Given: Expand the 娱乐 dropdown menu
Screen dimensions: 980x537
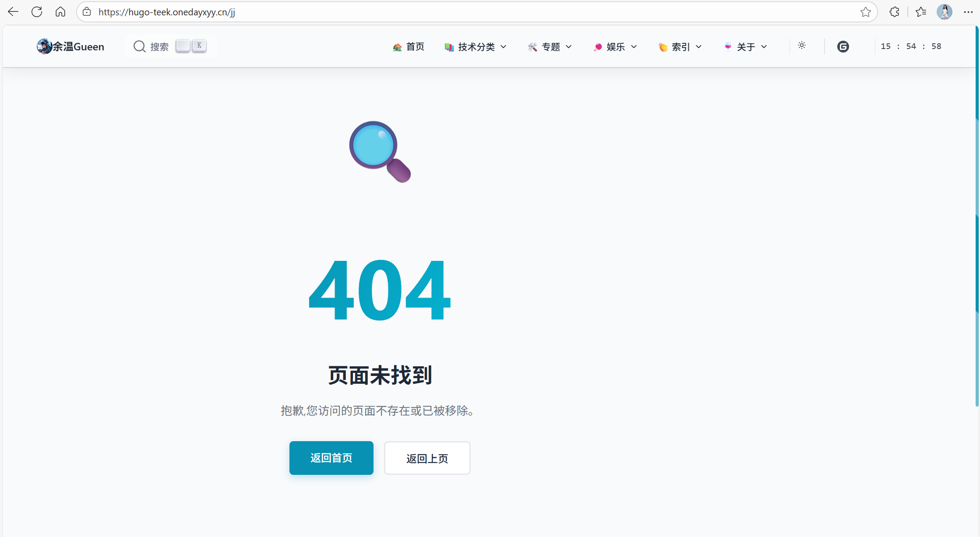Looking at the screenshot, I should (615, 47).
